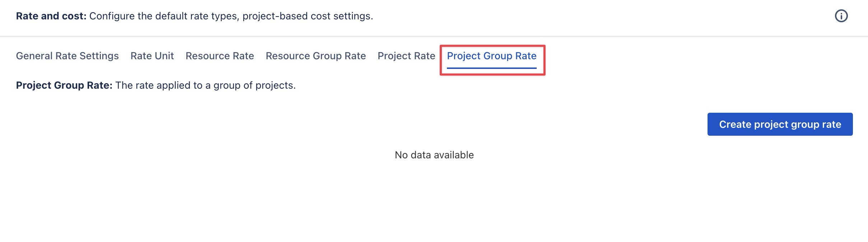
Task: Select the highlighted Project Group Rate tab
Action: pyautogui.click(x=491, y=56)
